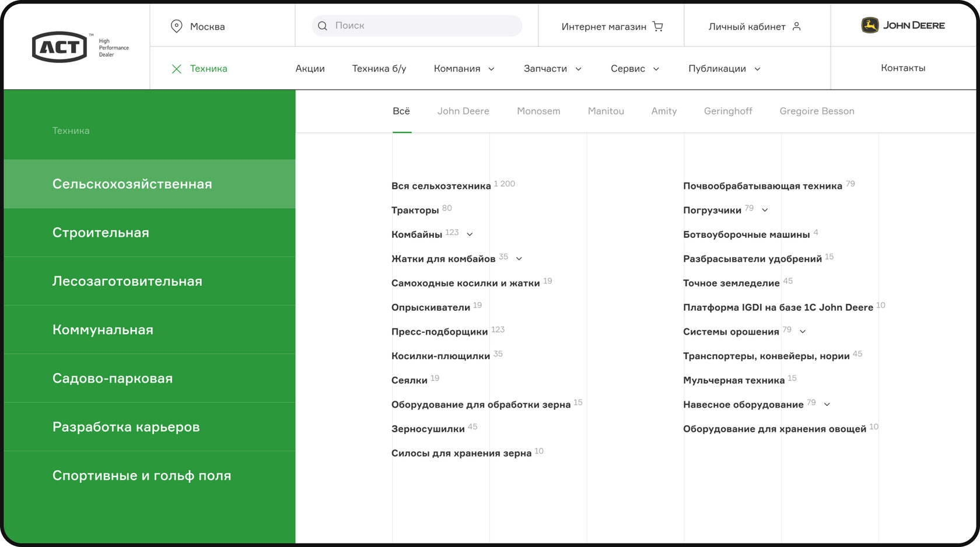Expand the Запчасти menu chevron
The width and height of the screenshot is (980, 547).
tap(579, 69)
